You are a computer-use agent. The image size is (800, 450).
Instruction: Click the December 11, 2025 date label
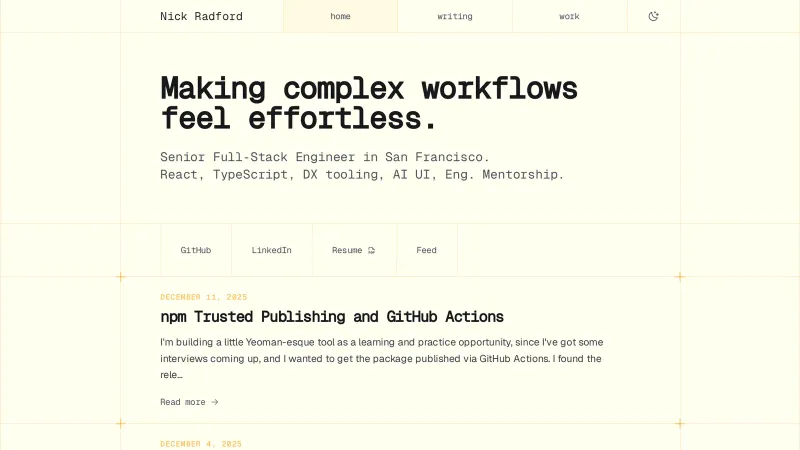(203, 297)
